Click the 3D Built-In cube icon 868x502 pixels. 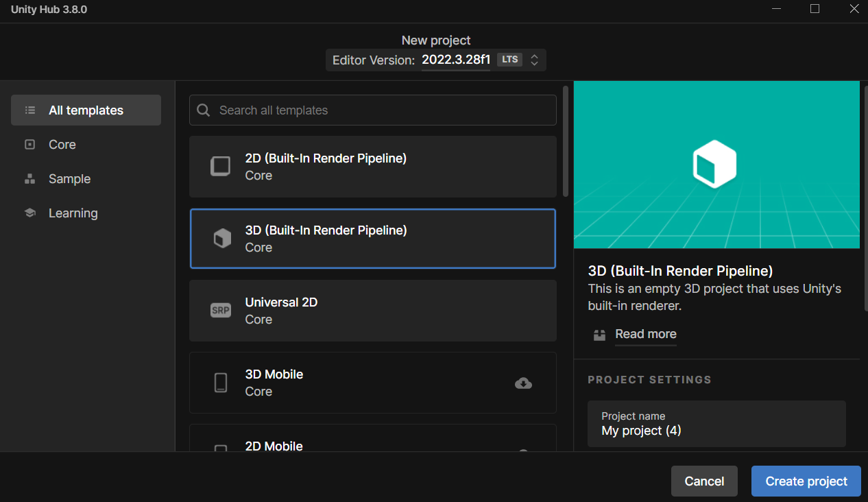[221, 239]
